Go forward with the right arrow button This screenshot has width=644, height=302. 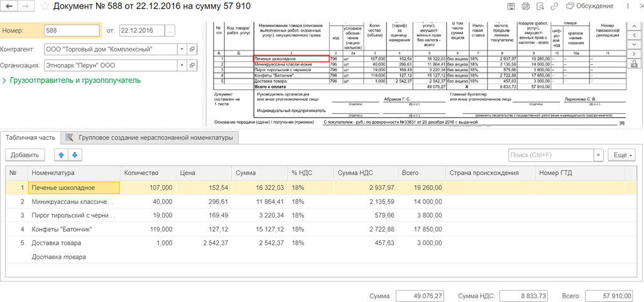coord(26,6)
